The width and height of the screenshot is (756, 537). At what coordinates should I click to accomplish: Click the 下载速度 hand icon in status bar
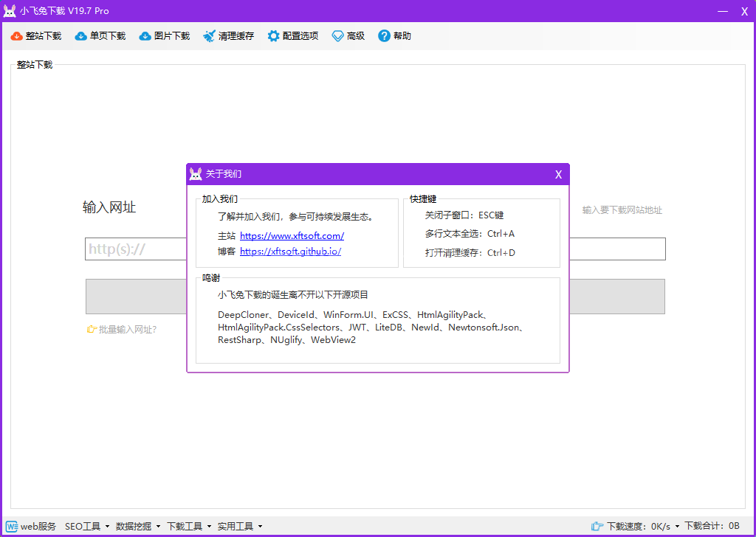597,526
